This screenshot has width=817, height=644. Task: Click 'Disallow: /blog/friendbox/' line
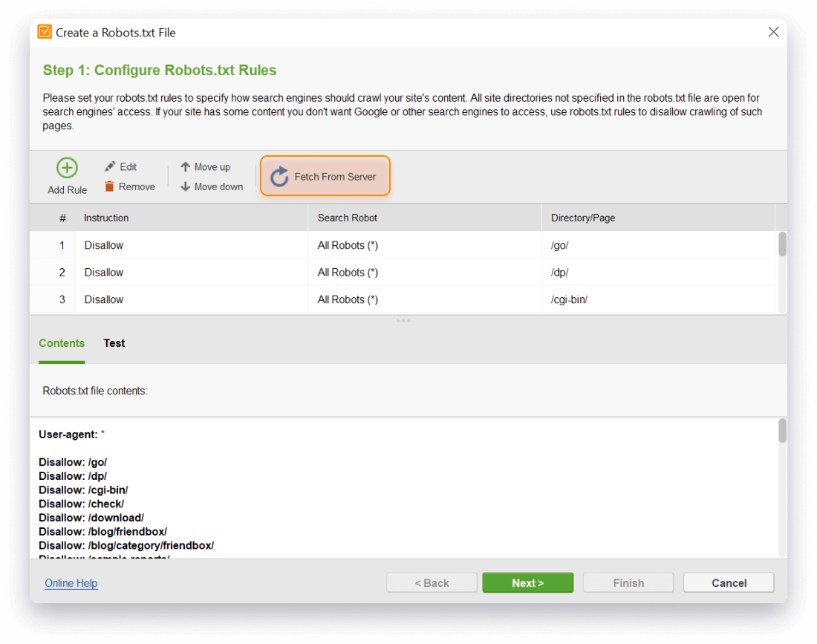click(102, 531)
